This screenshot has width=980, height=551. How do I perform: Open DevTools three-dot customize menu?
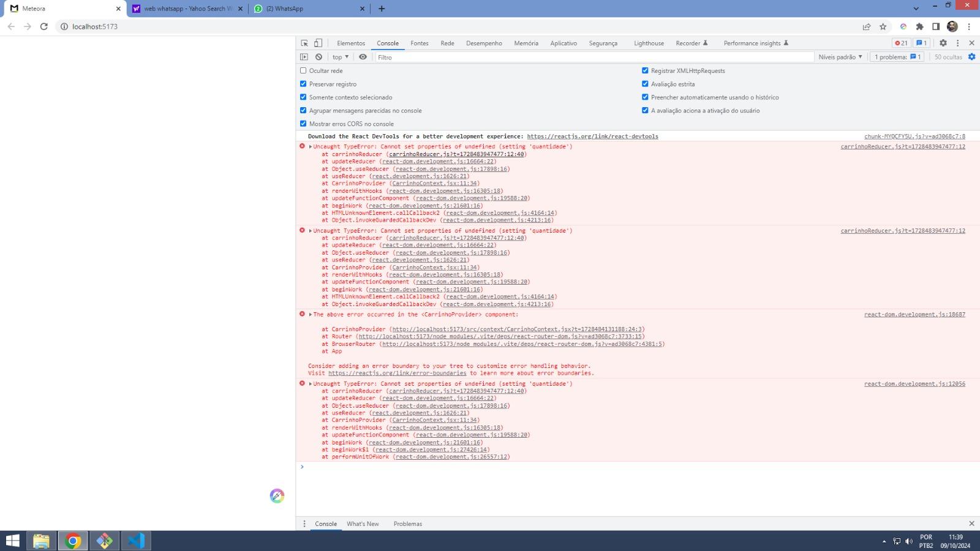click(957, 43)
